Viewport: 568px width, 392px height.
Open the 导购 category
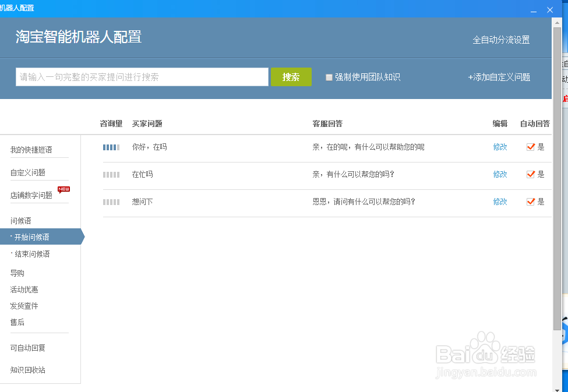coord(17,273)
